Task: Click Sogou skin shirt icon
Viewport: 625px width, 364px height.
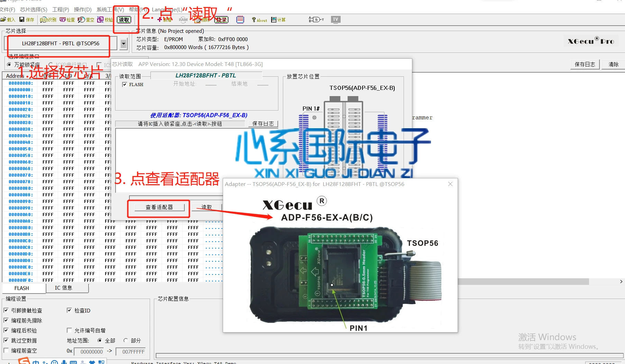Action: point(92,362)
